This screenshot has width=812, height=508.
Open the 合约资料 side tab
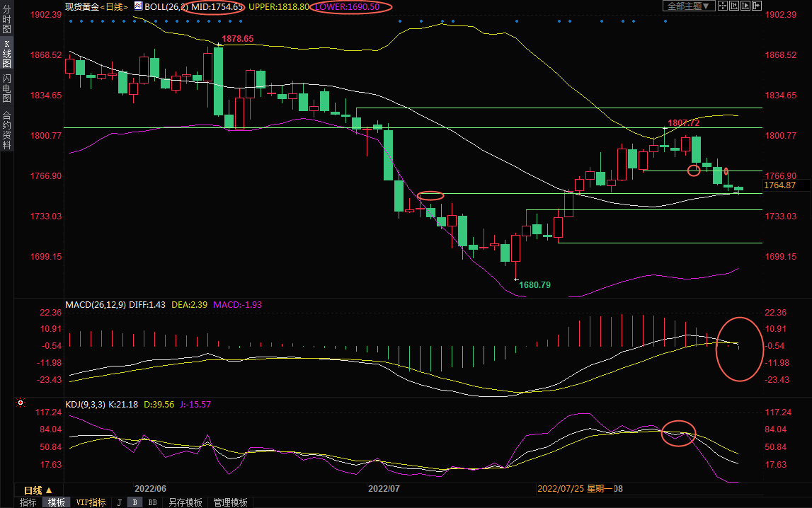pos(6,129)
